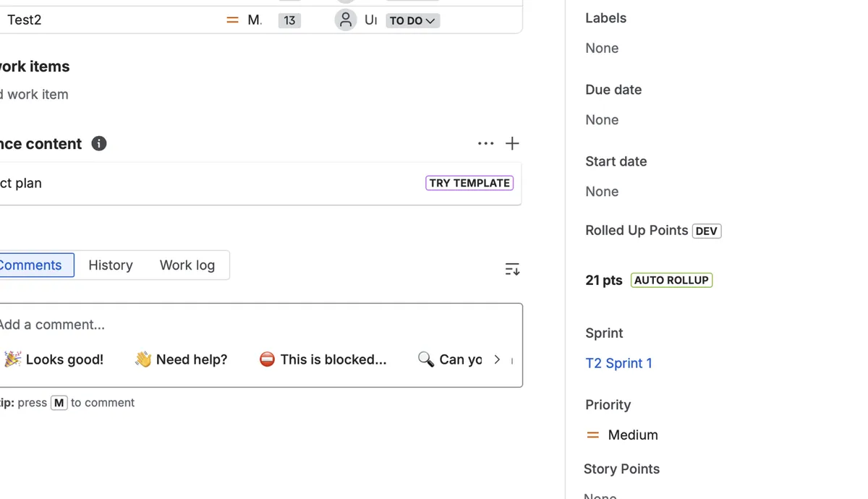The height and width of the screenshot is (499, 868).
Task: Insert the 'Need help?' quick comment
Action: click(181, 359)
